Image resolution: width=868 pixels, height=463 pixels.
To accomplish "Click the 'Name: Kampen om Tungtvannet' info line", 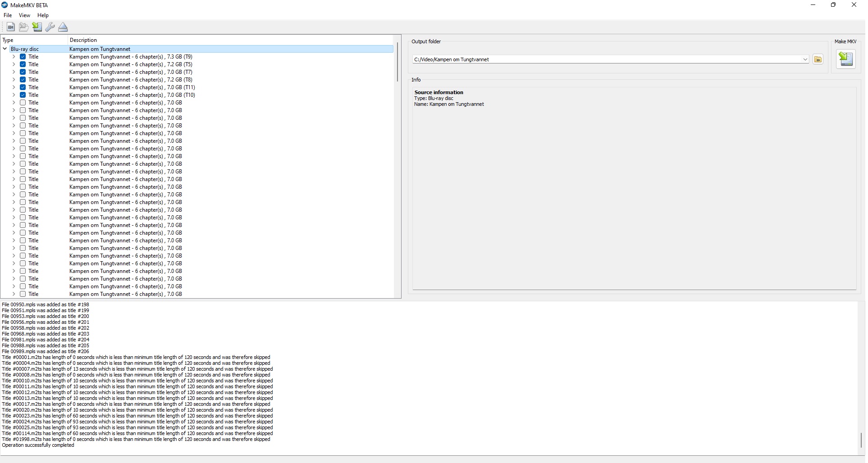I will (x=449, y=104).
